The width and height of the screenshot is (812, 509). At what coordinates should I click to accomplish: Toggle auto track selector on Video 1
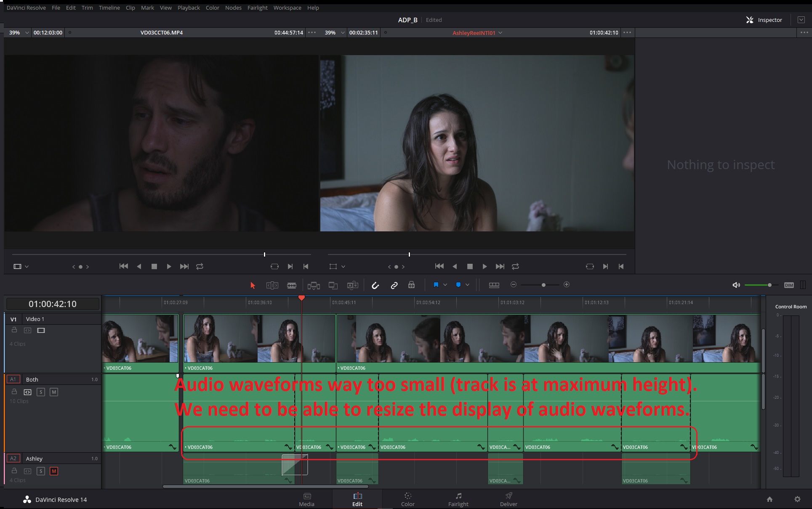27,330
